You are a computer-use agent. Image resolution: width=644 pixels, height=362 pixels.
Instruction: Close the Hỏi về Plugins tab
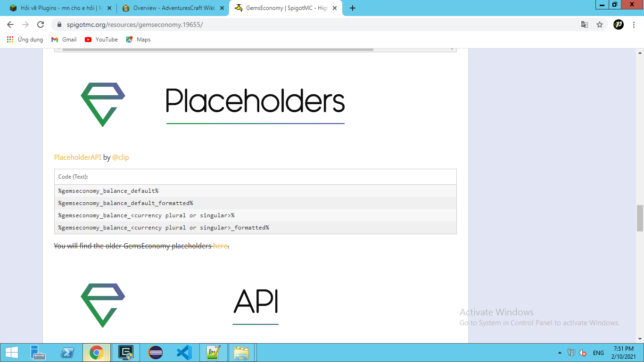(x=109, y=8)
